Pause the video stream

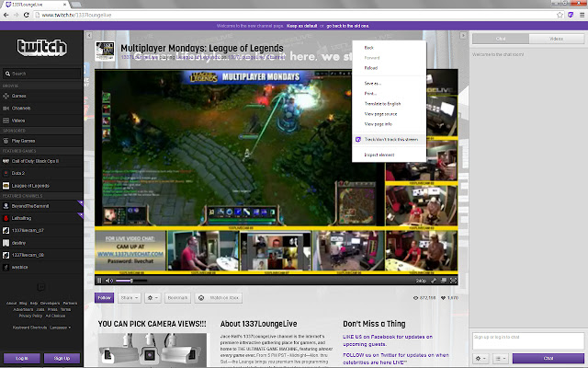99,281
